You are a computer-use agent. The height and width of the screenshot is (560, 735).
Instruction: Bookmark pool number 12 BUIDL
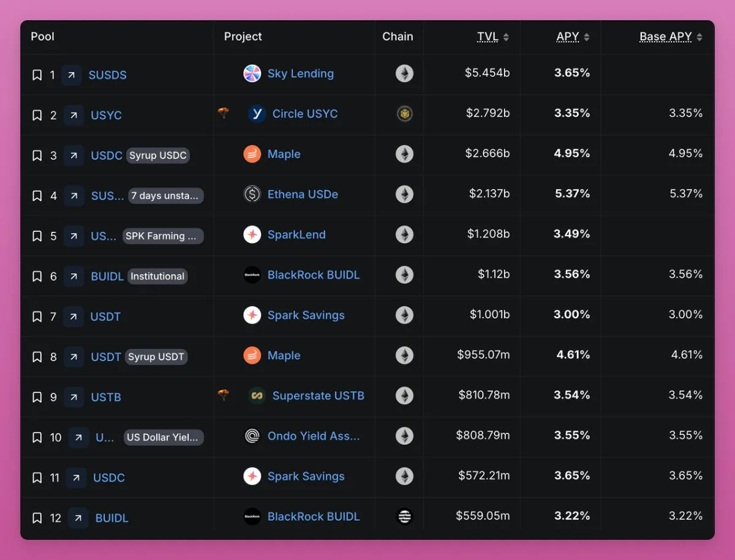coord(37,518)
